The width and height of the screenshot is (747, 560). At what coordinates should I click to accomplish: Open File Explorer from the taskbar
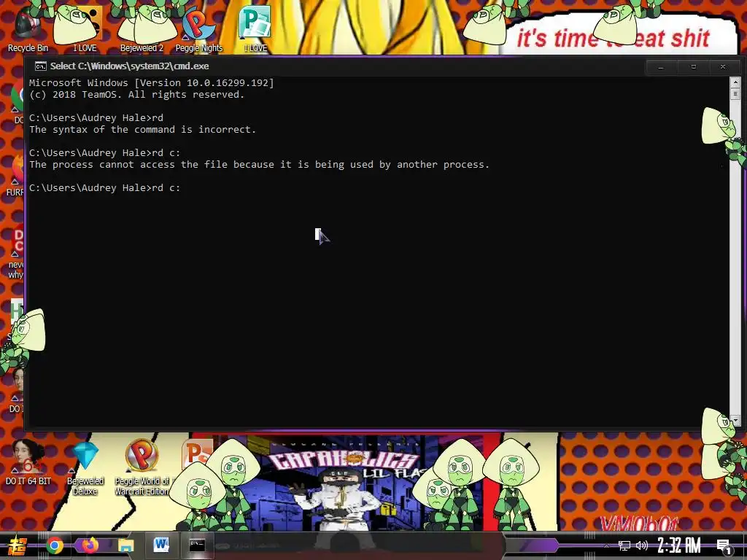tap(125, 545)
